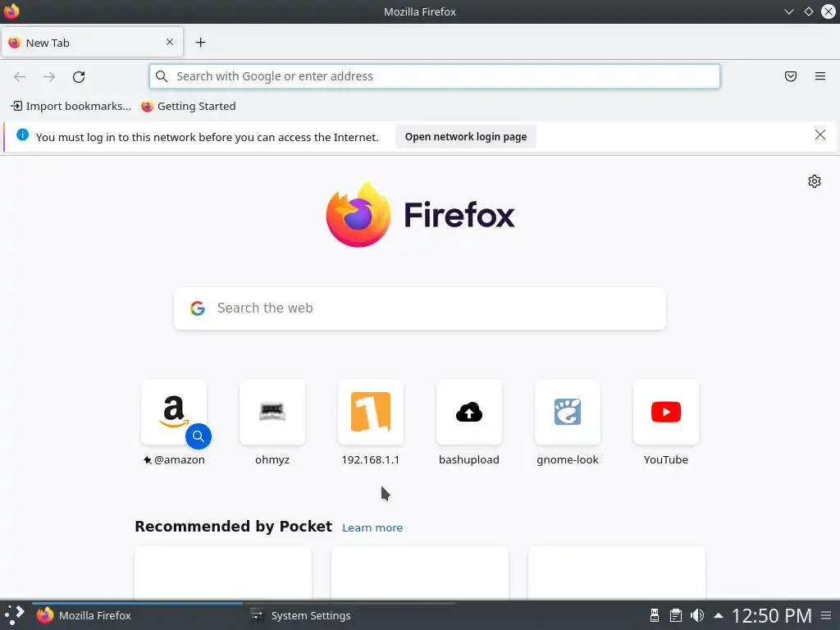
Task: Open the volume tray icon
Action: 697,615
